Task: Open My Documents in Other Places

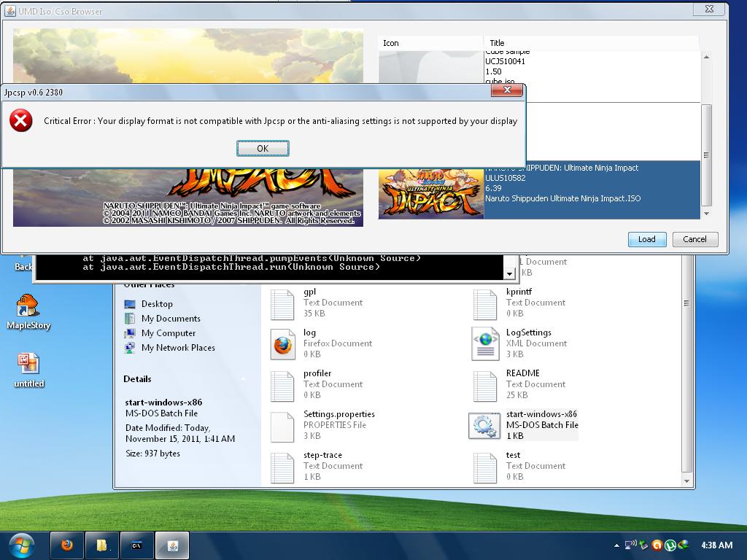Action: (171, 319)
